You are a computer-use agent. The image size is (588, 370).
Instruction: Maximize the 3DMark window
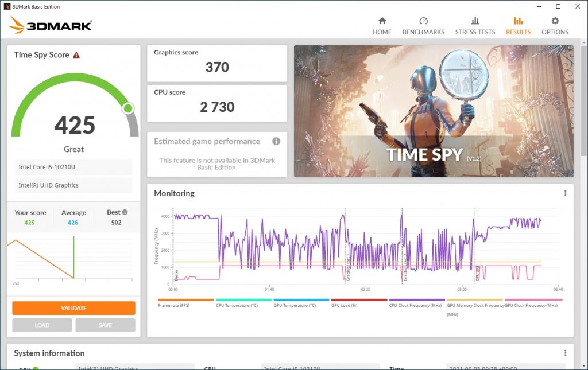pyautogui.click(x=558, y=6)
